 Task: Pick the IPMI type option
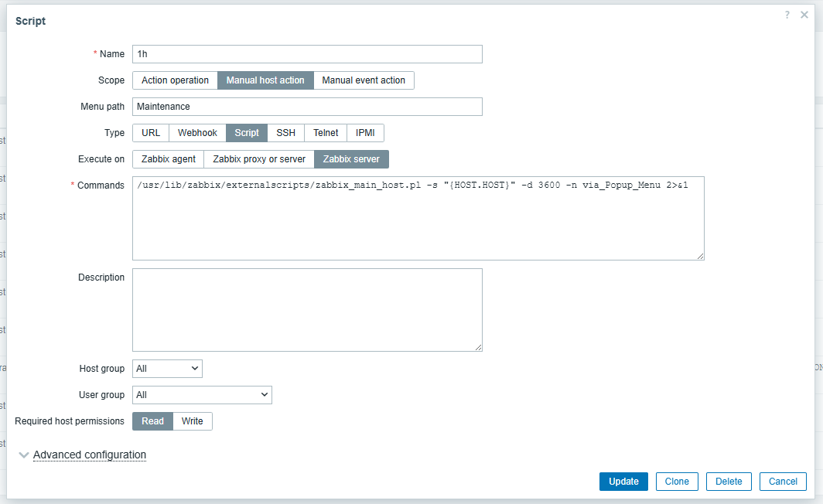click(x=365, y=133)
